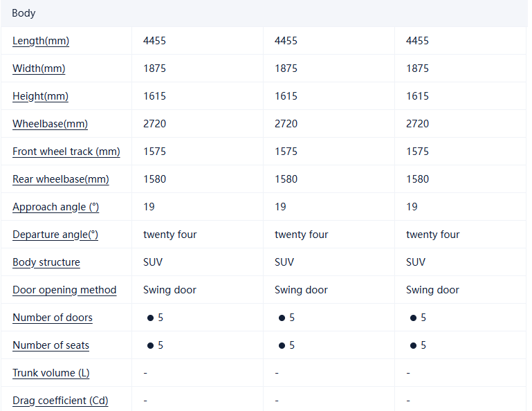
Task: Click the Departure angle(°) link
Action: (x=55, y=235)
